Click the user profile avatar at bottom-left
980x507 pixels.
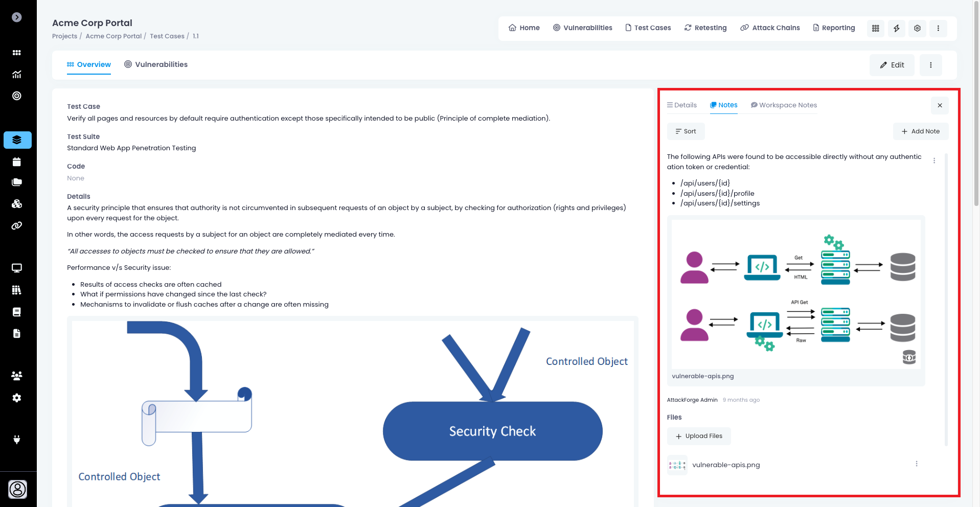(17, 489)
